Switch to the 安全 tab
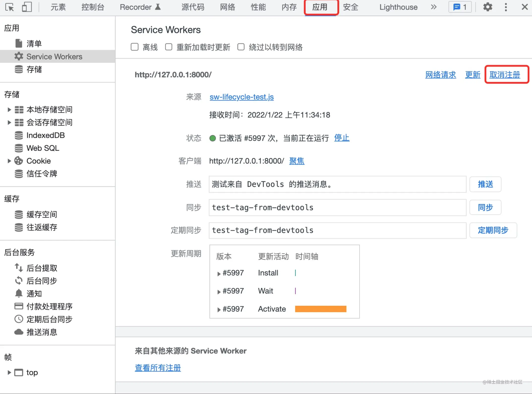 (x=351, y=7)
